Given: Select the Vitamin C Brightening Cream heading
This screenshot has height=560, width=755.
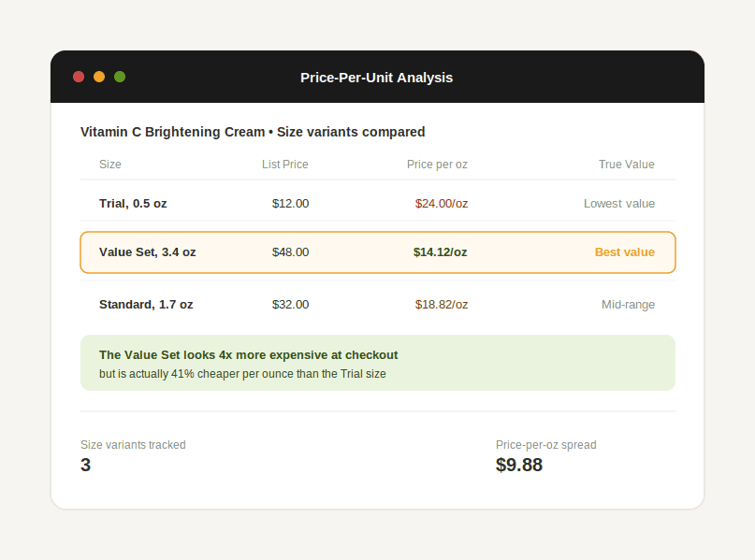Looking at the screenshot, I should pos(253,132).
